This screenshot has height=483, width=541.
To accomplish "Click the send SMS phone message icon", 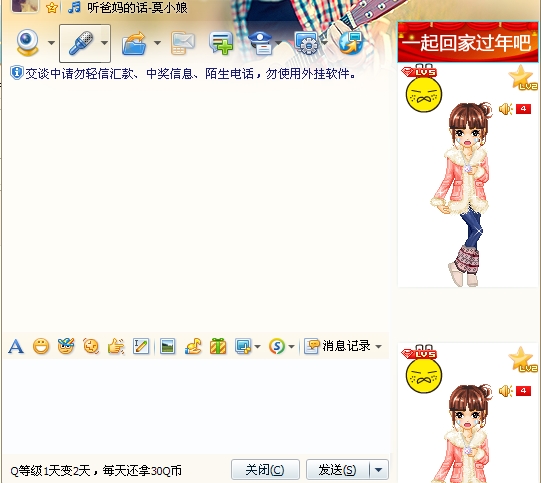I will pyautogui.click(x=183, y=43).
